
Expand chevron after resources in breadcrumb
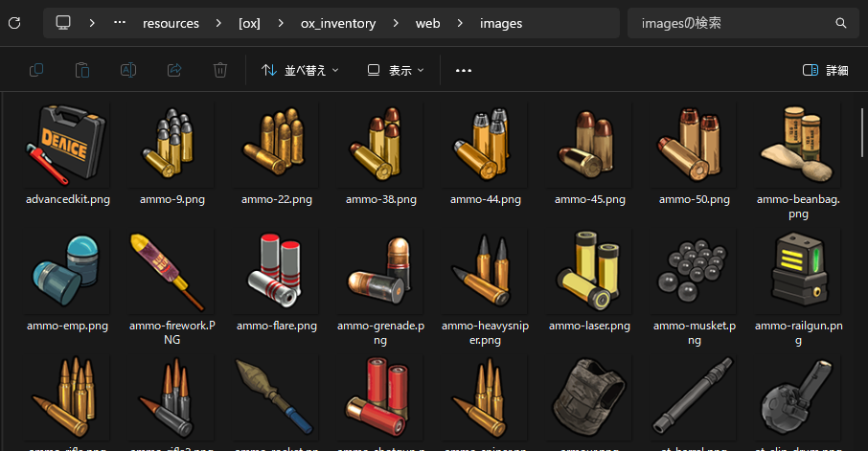click(x=218, y=23)
